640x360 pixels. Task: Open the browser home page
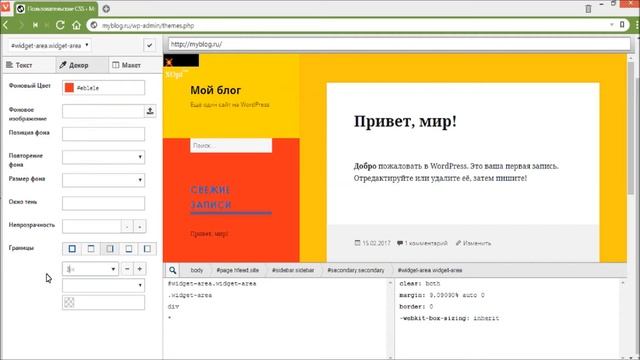76,25
